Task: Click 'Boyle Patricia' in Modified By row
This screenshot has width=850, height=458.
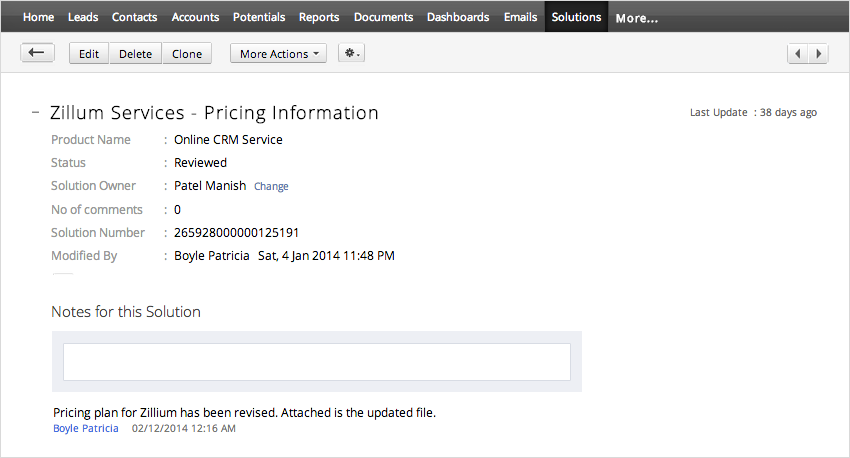Action: [211, 256]
